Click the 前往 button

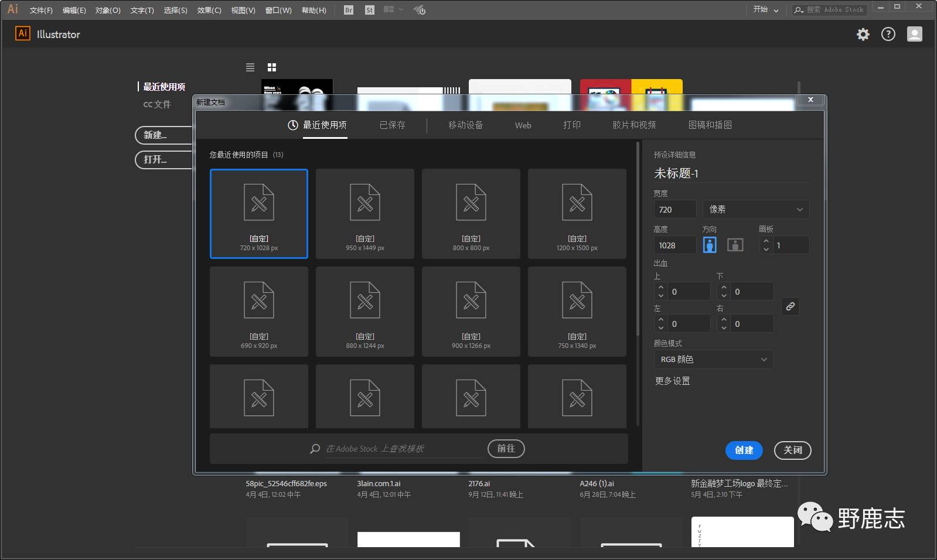coord(506,448)
